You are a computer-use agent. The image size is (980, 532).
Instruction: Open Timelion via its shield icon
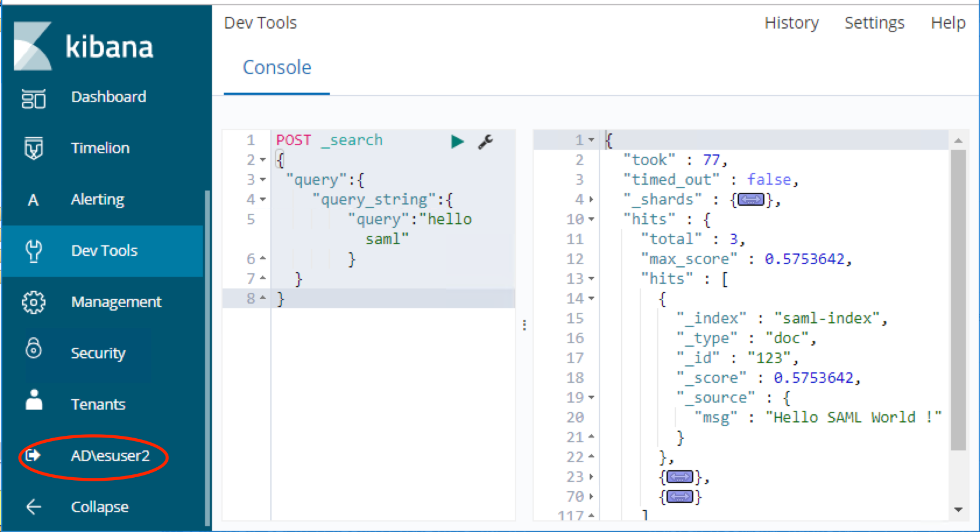click(34, 149)
